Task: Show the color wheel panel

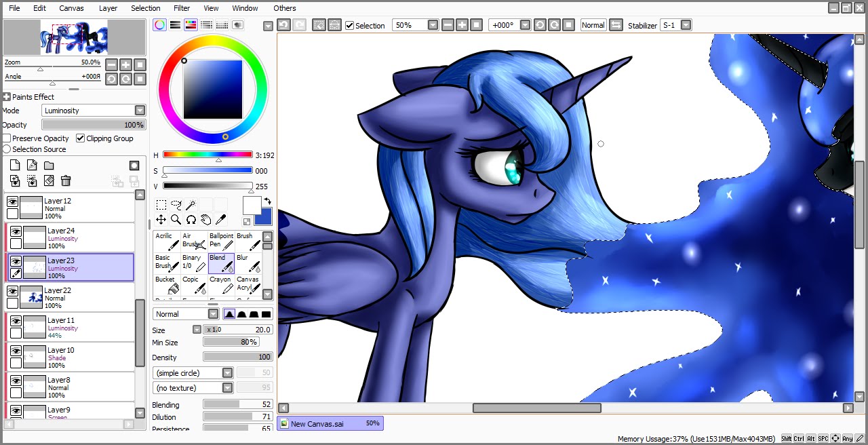Action: [x=159, y=25]
